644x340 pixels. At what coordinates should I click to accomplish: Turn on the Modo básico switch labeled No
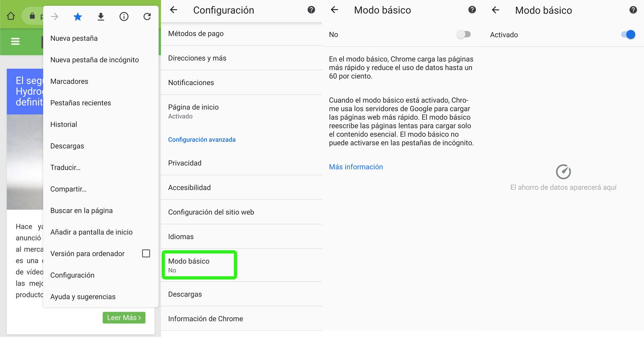(x=464, y=34)
